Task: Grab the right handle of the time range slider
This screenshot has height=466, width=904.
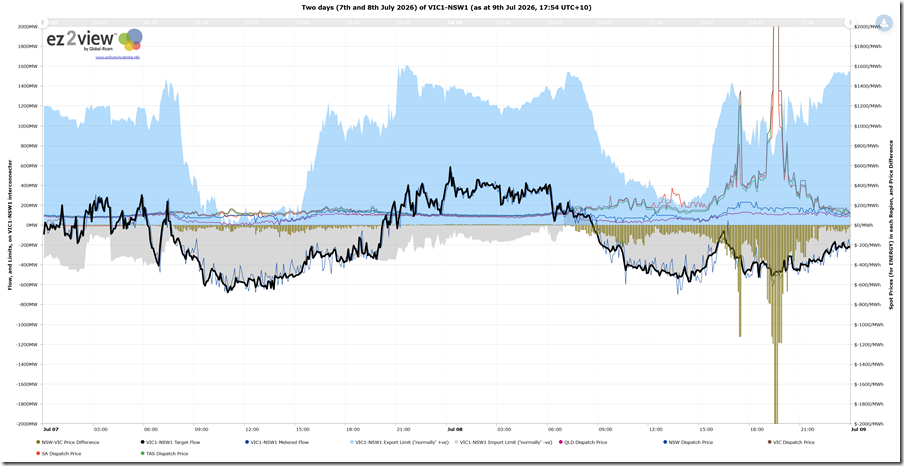Action: coord(848,22)
